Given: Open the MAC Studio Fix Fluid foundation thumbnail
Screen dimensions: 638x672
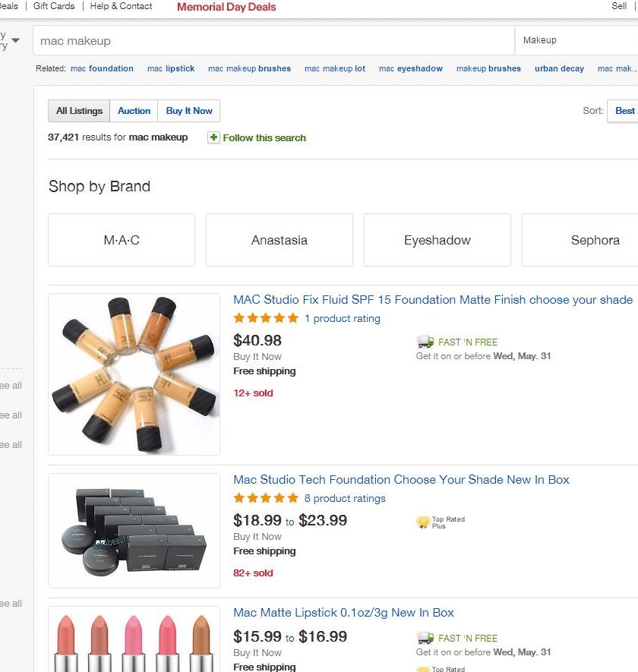Looking at the screenshot, I should coord(134,374).
